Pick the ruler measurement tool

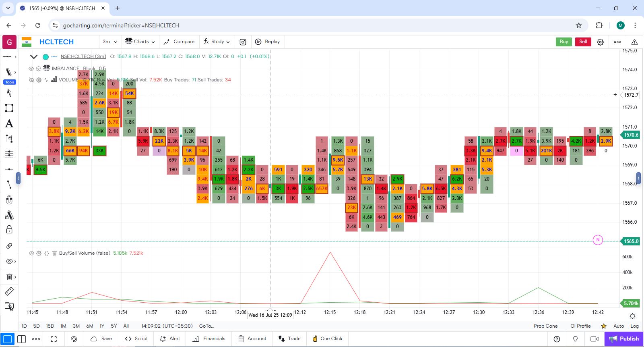coord(9,291)
